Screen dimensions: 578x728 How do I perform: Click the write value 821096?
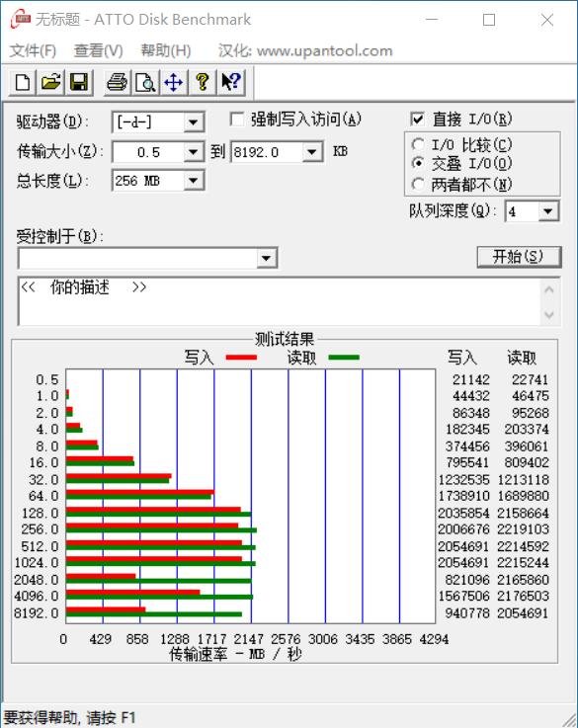(467, 580)
